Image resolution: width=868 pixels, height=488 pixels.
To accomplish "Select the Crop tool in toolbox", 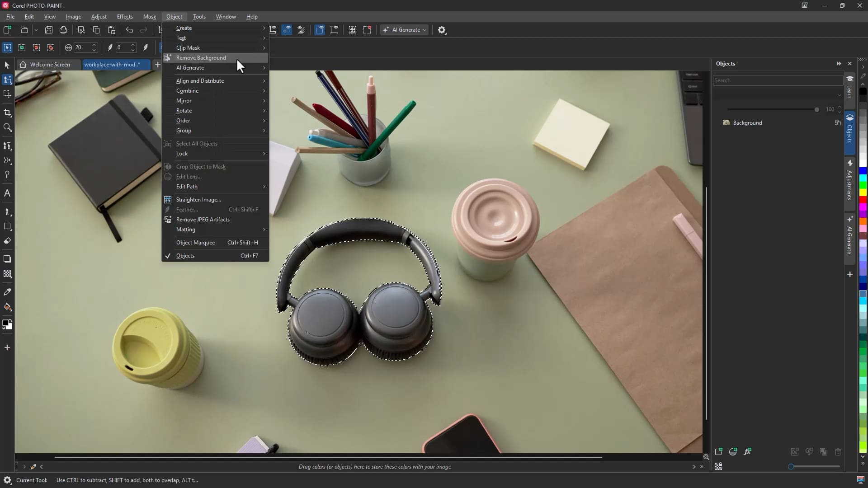I will tap(7, 113).
